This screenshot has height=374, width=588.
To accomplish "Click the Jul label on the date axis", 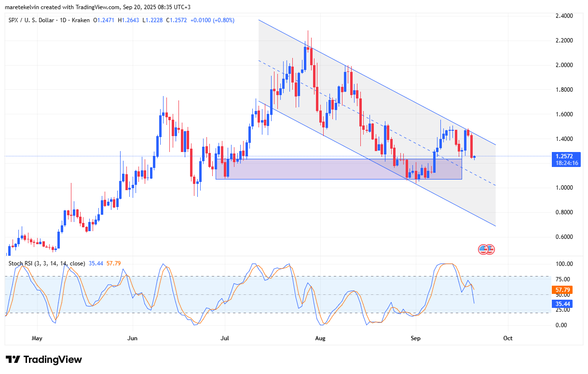I will (x=225, y=338).
